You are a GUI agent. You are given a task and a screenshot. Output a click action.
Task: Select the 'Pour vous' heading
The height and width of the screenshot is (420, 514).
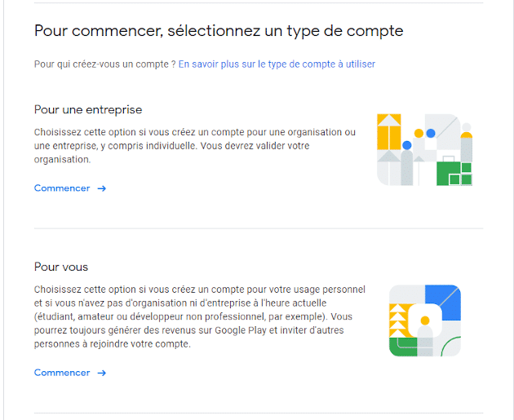(61, 267)
